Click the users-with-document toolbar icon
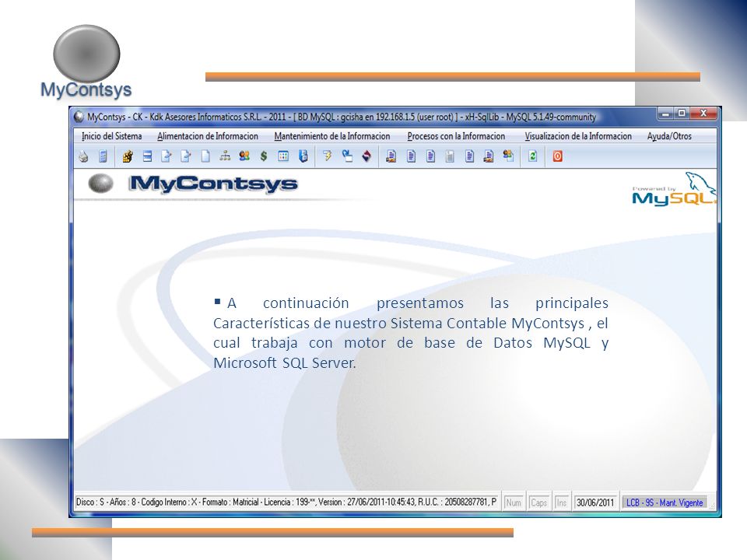The width and height of the screenshot is (747, 560). 508,156
